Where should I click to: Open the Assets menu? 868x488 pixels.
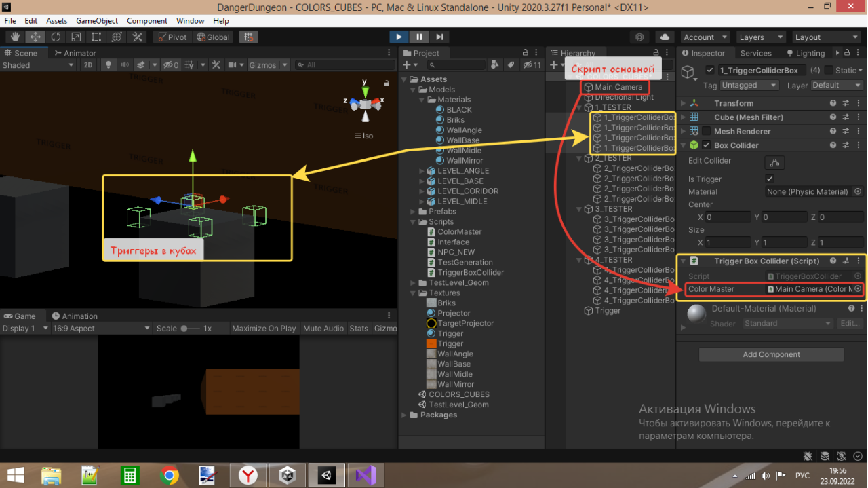click(x=56, y=21)
